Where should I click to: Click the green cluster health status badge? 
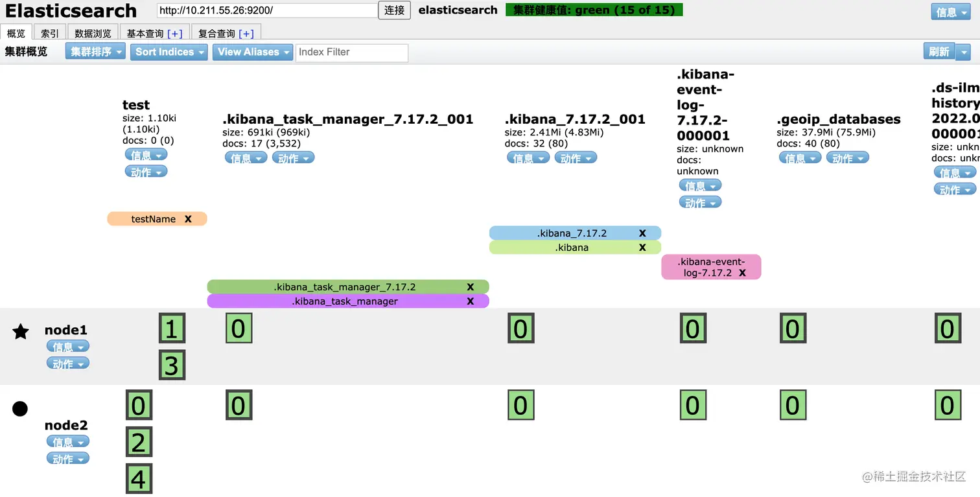pos(594,10)
